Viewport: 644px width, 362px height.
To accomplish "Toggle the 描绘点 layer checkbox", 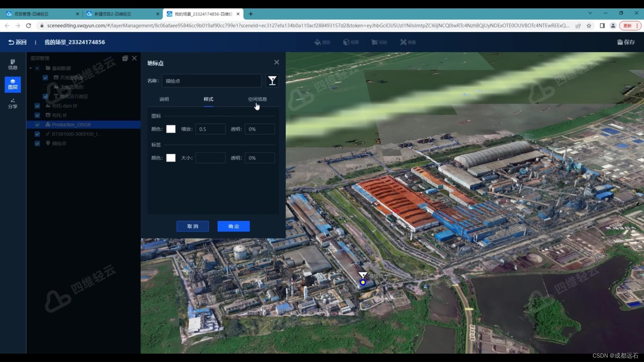I will click(37, 143).
